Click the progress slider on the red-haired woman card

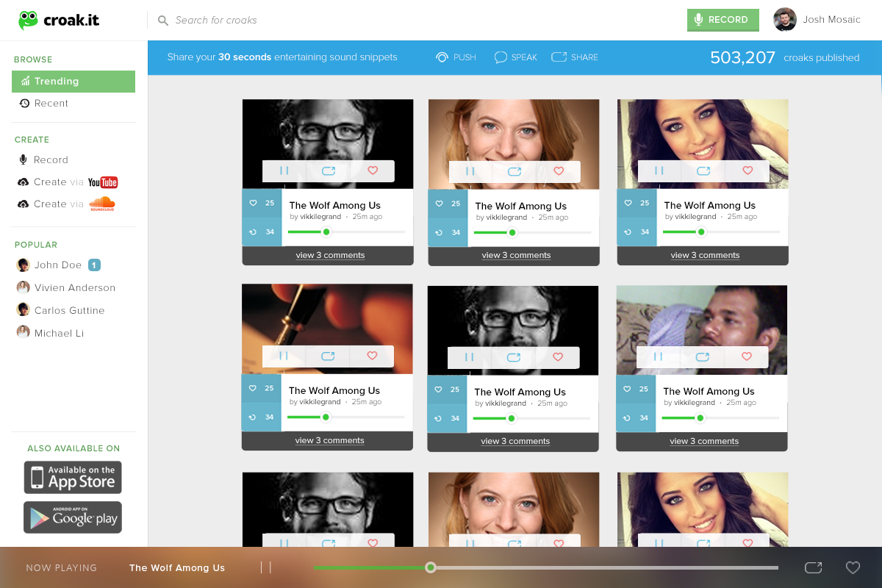coord(533,233)
